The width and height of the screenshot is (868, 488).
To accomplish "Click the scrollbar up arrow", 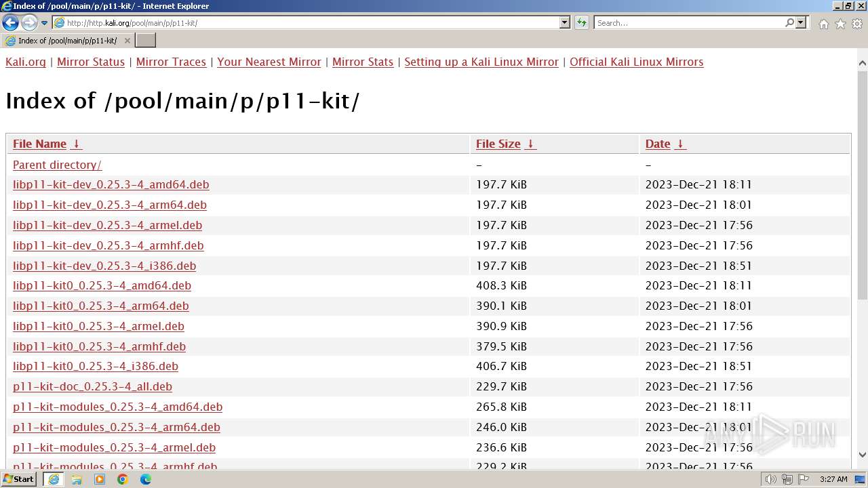I will coord(862,64).
